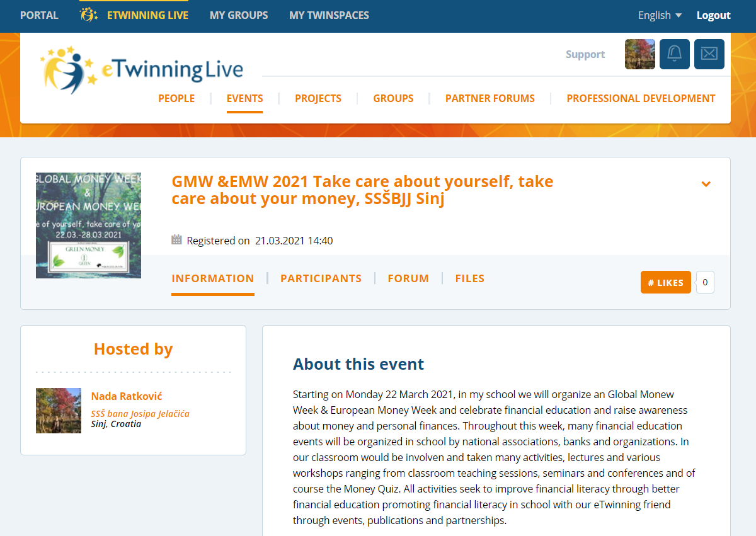Screen dimensions: 756x536
Task: Select ETWINNING LIVE in top bar
Action: point(147,15)
